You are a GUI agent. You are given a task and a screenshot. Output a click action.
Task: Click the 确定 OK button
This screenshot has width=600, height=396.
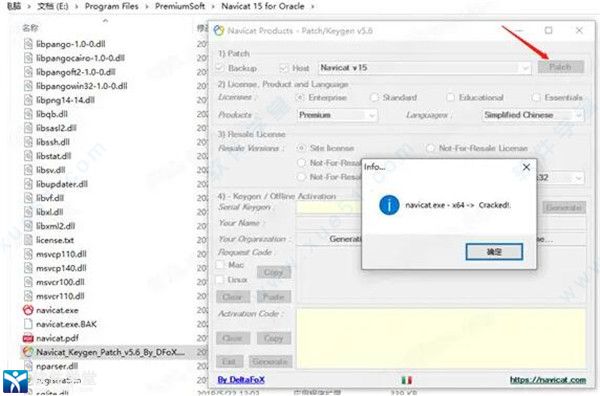[x=494, y=252]
